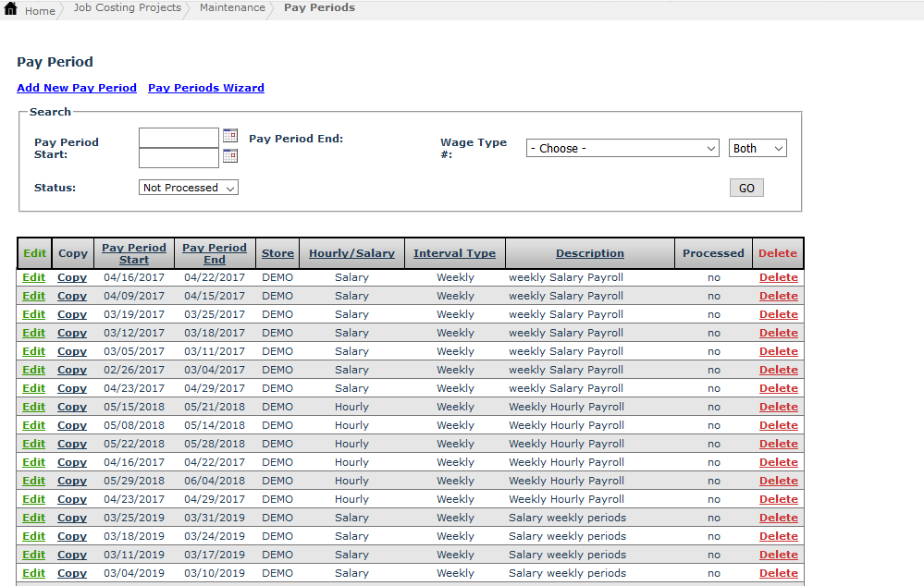
Task: Open the Both dropdown selector
Action: pos(758,148)
